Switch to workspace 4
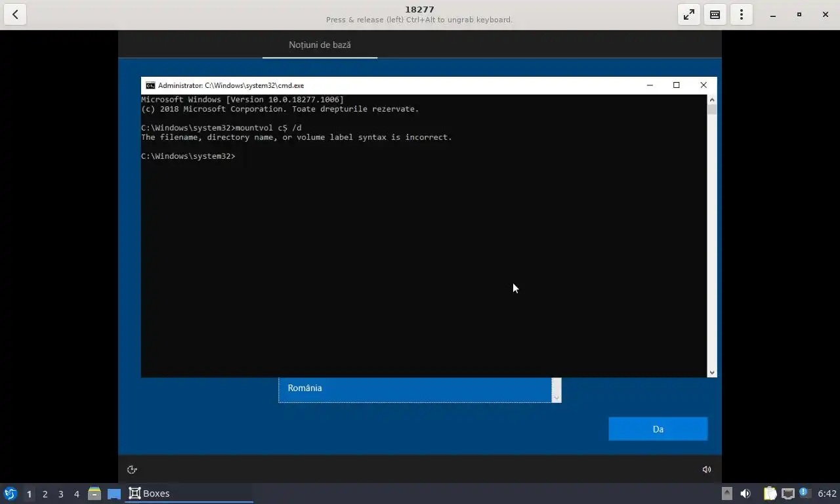 pos(76,493)
